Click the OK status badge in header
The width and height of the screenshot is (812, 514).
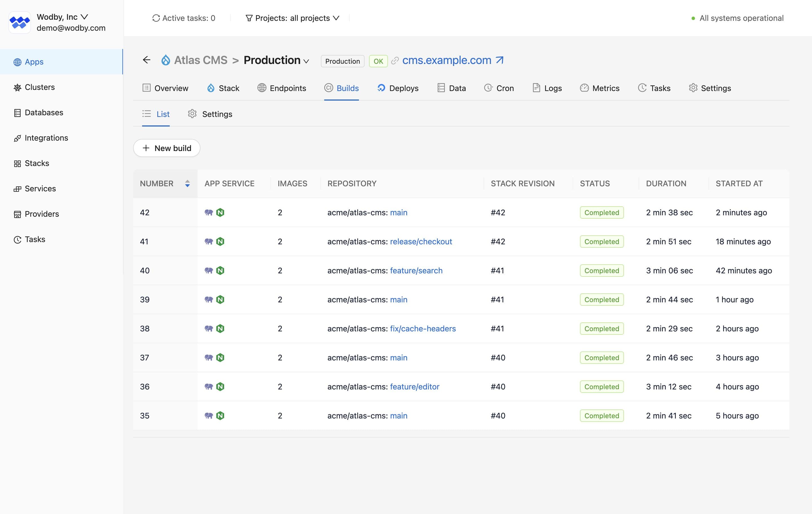click(x=378, y=61)
